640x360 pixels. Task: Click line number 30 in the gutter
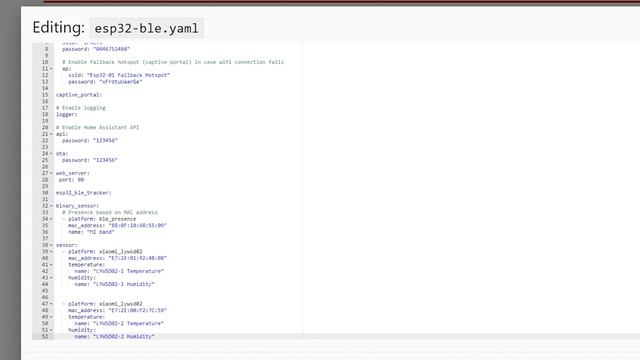[45, 193]
